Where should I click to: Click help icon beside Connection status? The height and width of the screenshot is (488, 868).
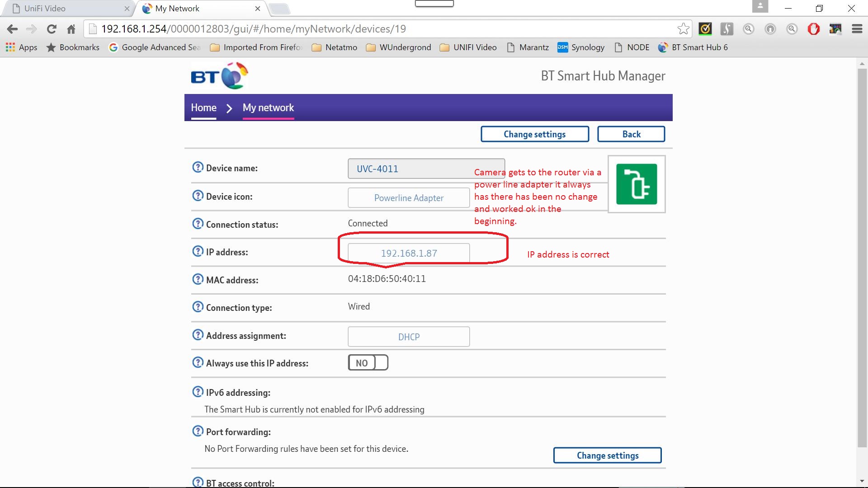pos(198,224)
